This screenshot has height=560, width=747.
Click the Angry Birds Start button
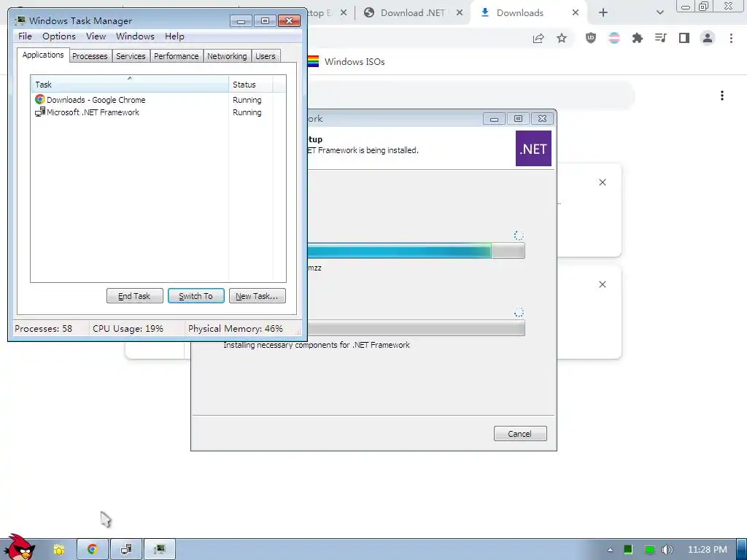click(18, 547)
